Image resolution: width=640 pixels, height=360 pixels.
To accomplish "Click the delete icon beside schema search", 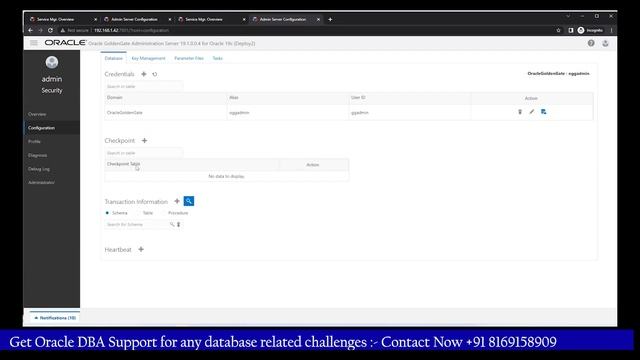I will point(178,224).
